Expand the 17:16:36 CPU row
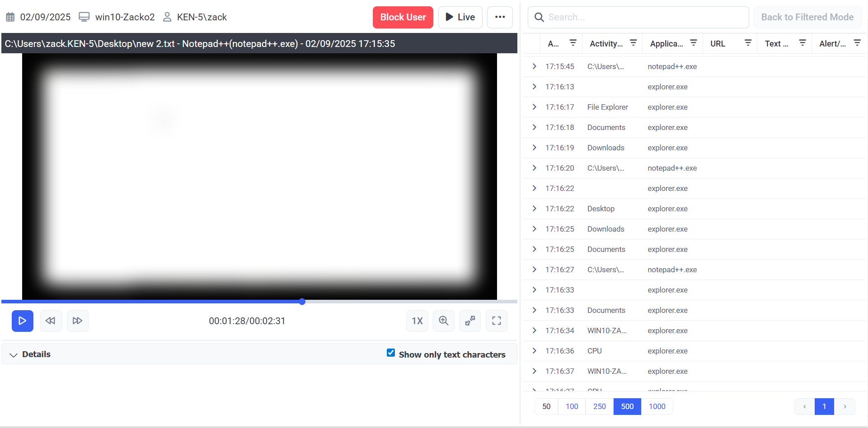Image resolution: width=868 pixels, height=428 pixels. click(535, 351)
